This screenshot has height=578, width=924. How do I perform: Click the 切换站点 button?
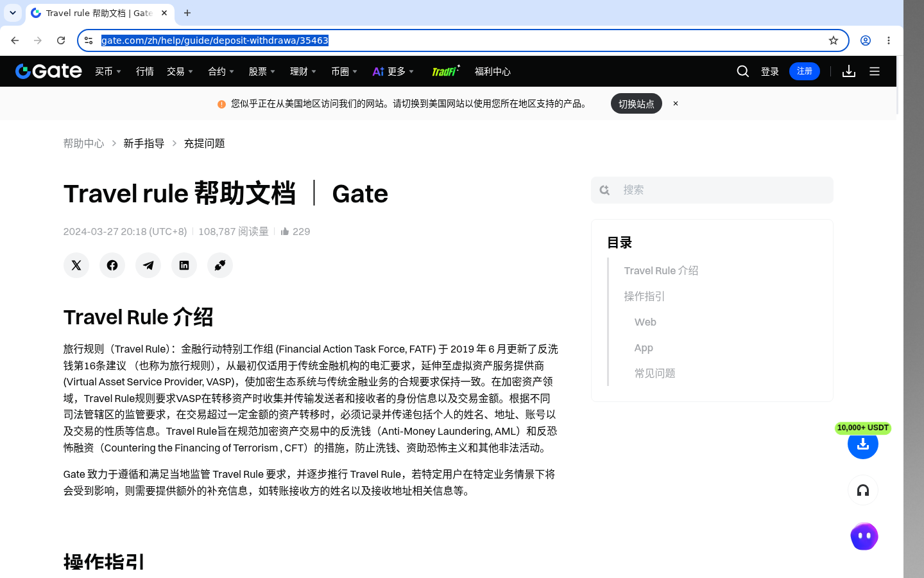point(637,103)
